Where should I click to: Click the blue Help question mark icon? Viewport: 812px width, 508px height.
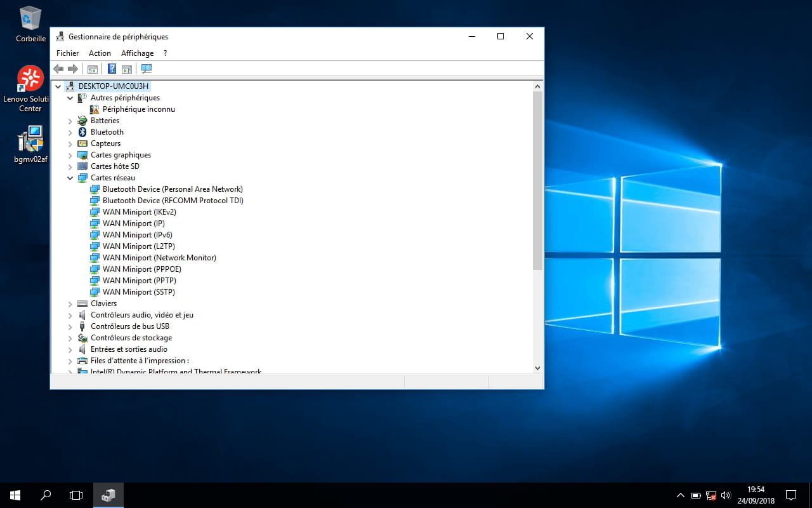[x=112, y=69]
